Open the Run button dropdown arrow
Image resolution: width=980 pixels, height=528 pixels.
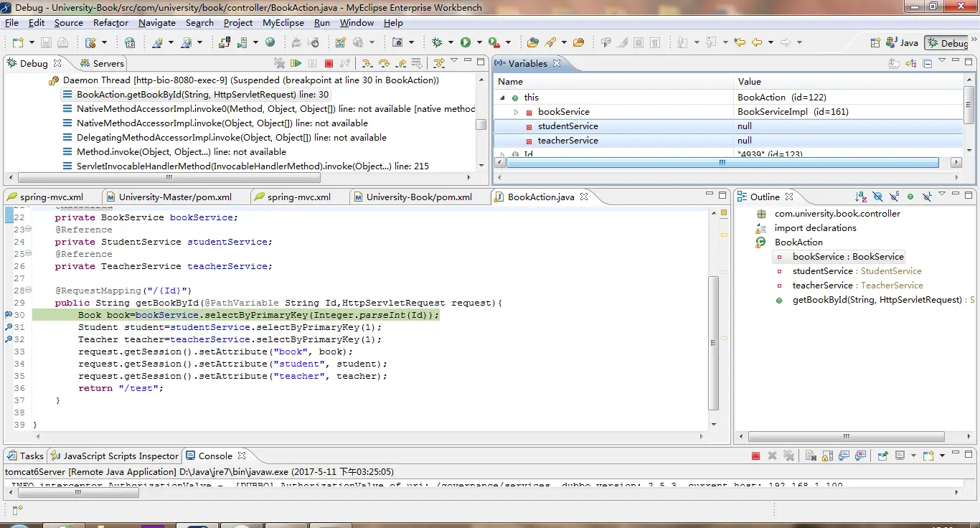click(x=478, y=43)
